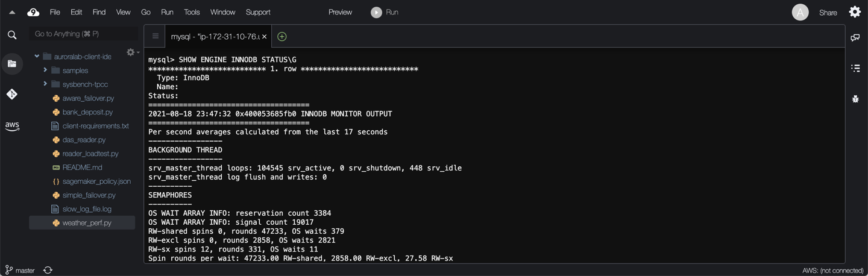Open the AWS toolkit sidebar icon
Image resolution: width=868 pixels, height=276 pixels.
(12, 126)
